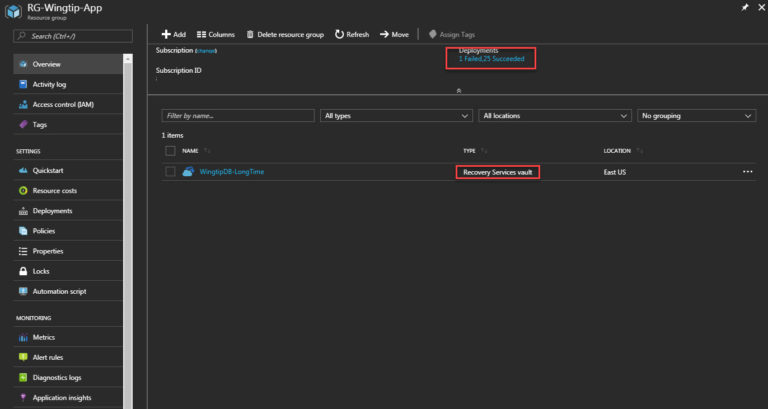Click the Recovery Services vault type cell
This screenshot has width=768, height=409.
click(498, 172)
